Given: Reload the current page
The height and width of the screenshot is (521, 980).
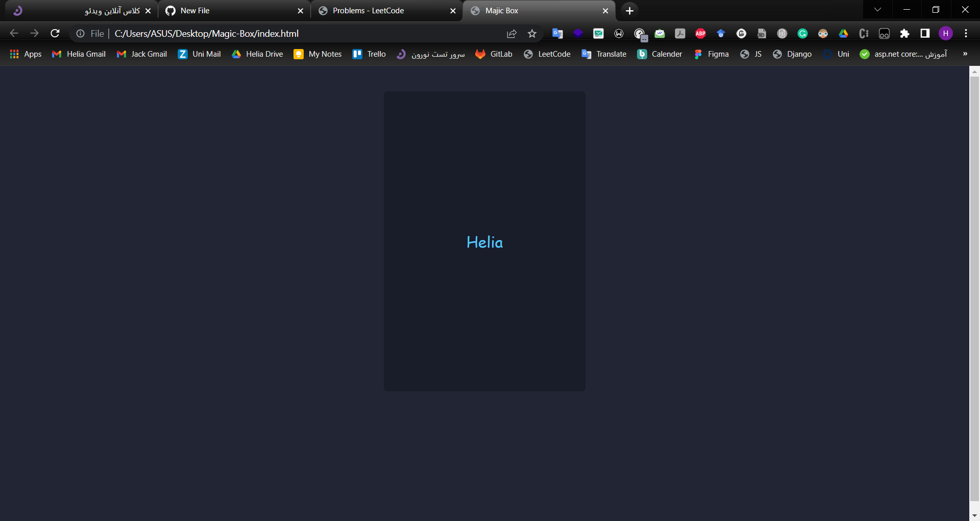Looking at the screenshot, I should tap(55, 33).
